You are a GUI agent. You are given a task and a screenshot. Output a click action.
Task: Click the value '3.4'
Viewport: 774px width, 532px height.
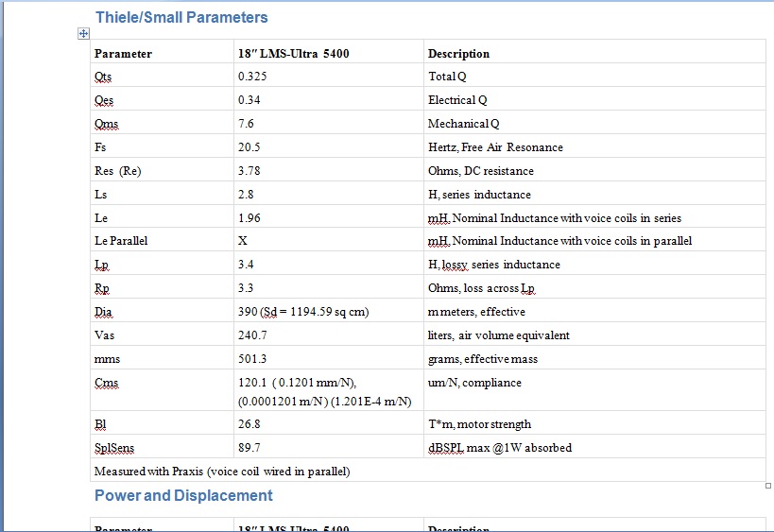click(x=246, y=265)
